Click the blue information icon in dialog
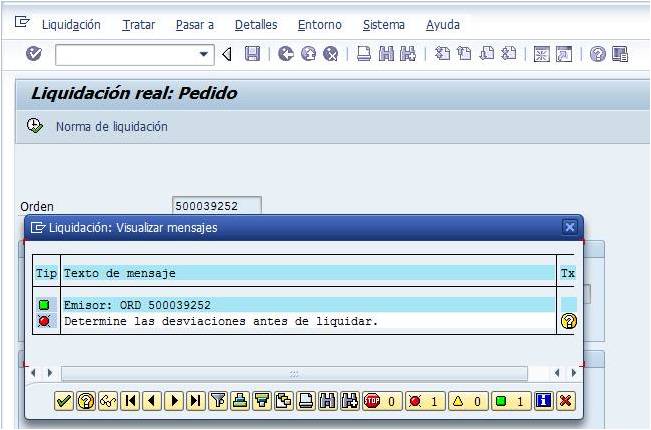Image resolution: width=651 pixels, height=430 pixels. (543, 401)
